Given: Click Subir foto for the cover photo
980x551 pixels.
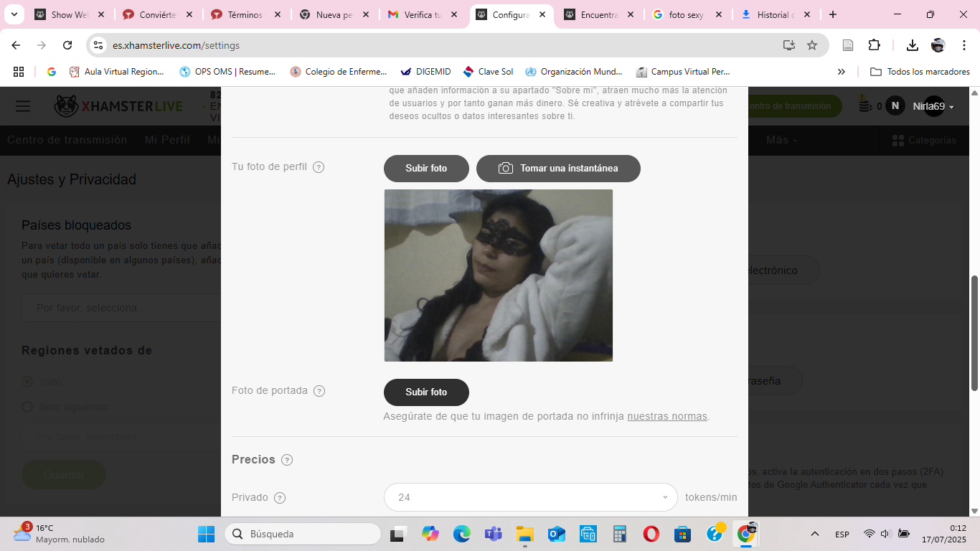Looking at the screenshot, I should tap(426, 392).
